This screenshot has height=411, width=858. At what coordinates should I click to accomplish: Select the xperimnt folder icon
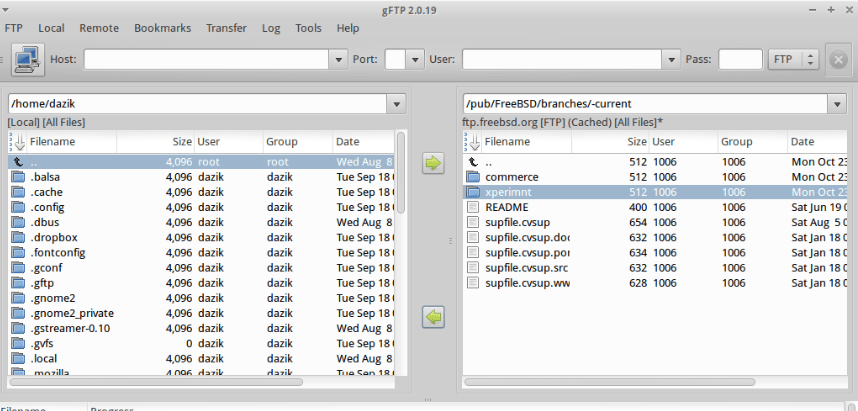pyautogui.click(x=473, y=193)
